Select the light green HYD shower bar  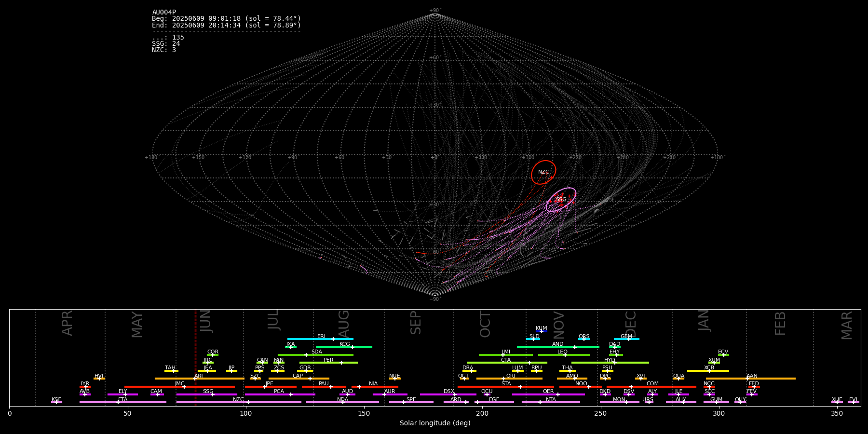tap(610, 363)
